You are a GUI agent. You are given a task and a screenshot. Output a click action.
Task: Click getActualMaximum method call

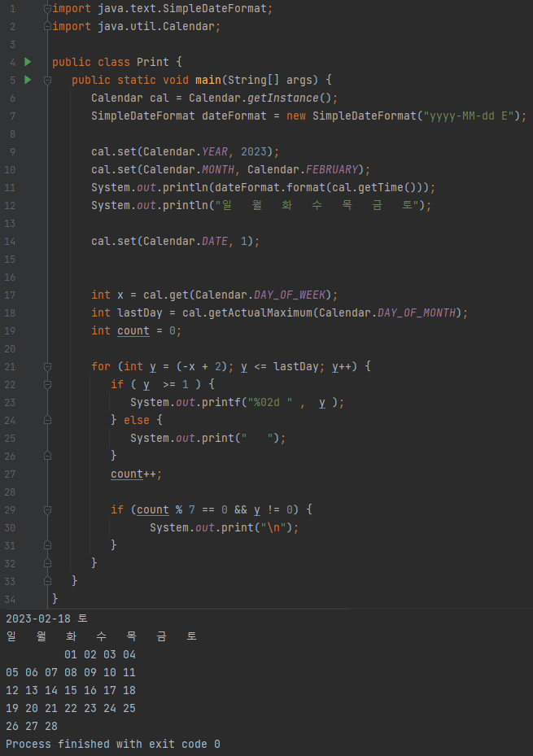click(x=260, y=312)
